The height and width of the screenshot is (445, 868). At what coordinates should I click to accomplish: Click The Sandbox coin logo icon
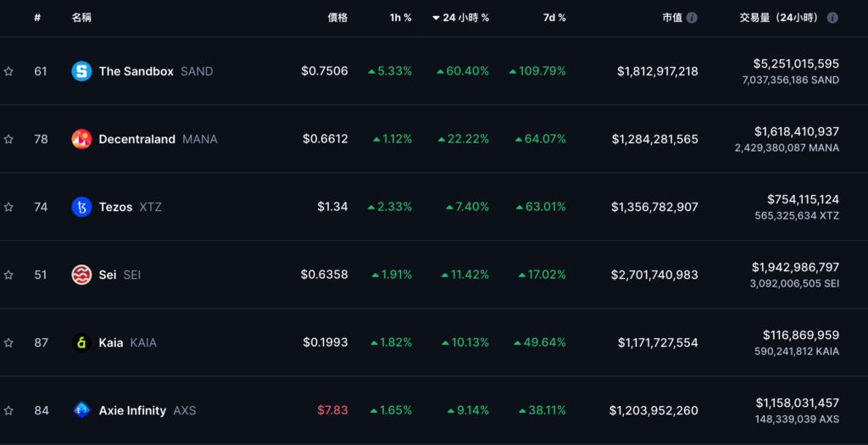click(x=81, y=71)
